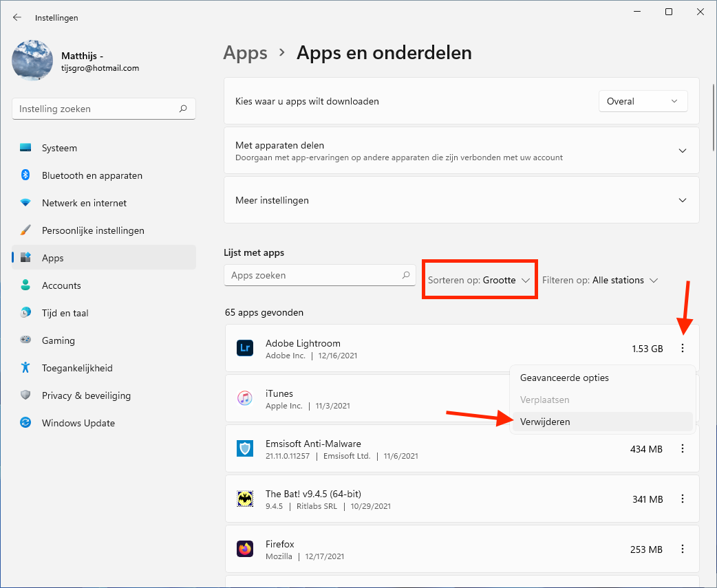The height and width of the screenshot is (588, 717).
Task: Open Systeem settings in sidebar
Action: pos(59,148)
